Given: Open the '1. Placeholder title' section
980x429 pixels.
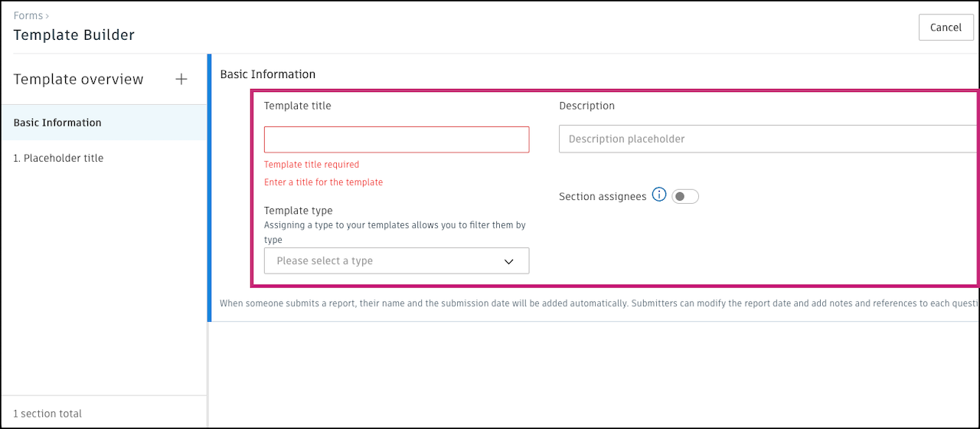Looking at the screenshot, I should click(x=58, y=159).
